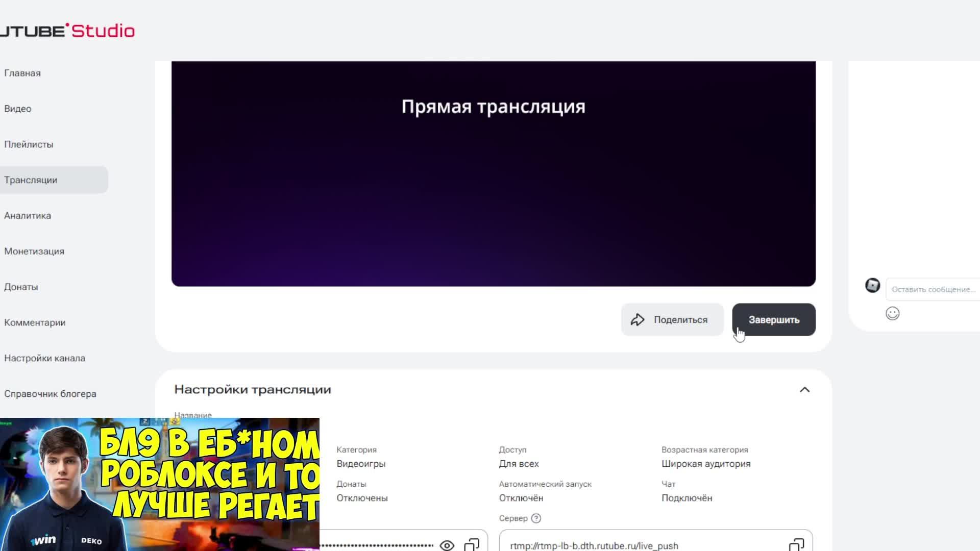Viewport: 980px width, 551px height.
Task: Toggle the Донаты setting from Отключены
Action: [x=361, y=498]
